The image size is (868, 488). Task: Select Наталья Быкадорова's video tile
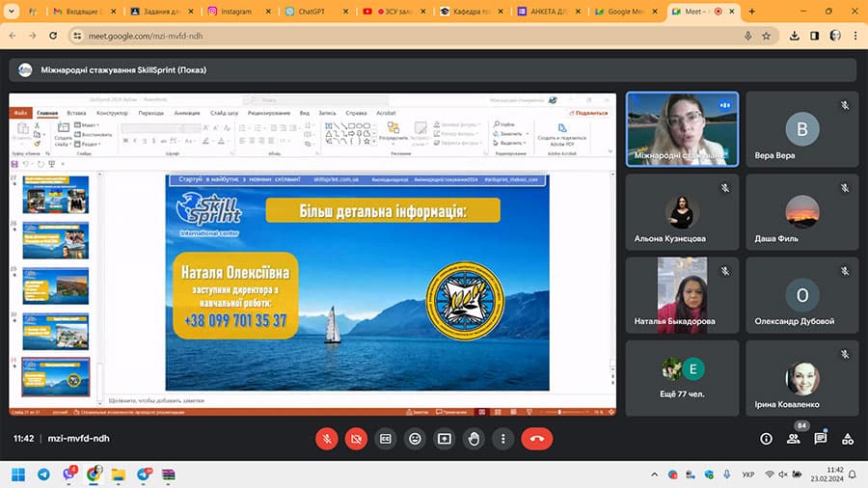682,294
